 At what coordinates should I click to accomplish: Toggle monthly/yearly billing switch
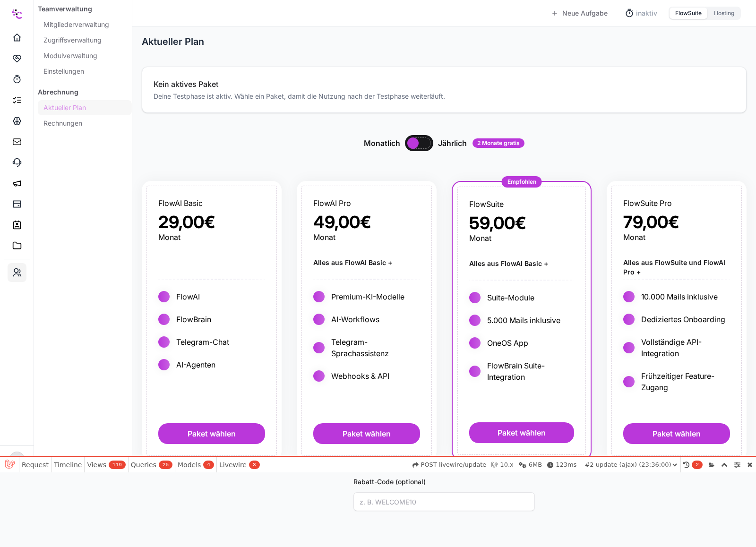419,143
